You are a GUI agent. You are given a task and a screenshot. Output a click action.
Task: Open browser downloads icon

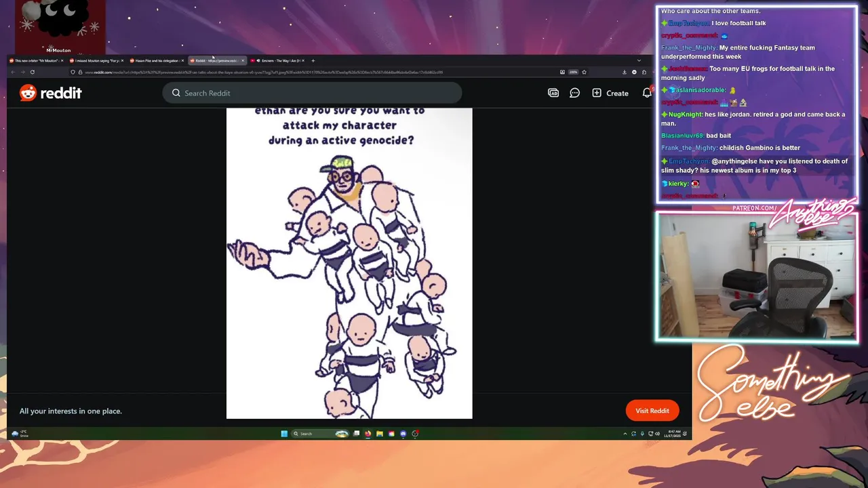point(624,72)
